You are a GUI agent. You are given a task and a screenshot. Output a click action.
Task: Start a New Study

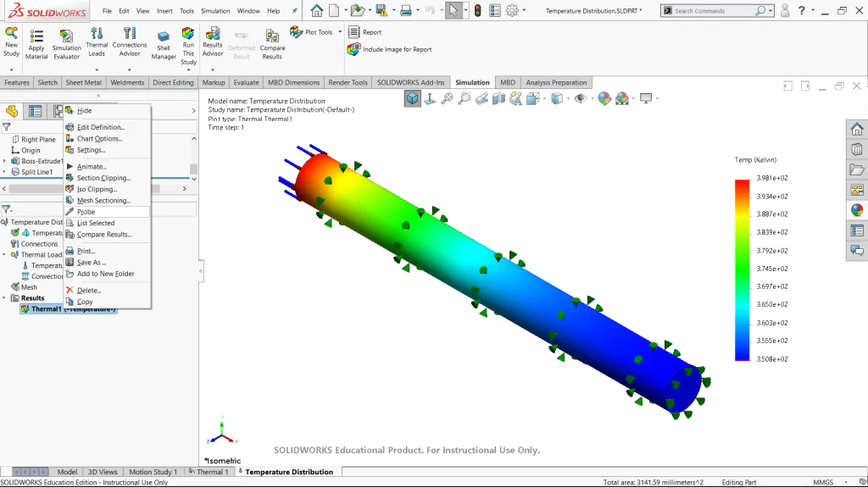pyautogui.click(x=11, y=42)
